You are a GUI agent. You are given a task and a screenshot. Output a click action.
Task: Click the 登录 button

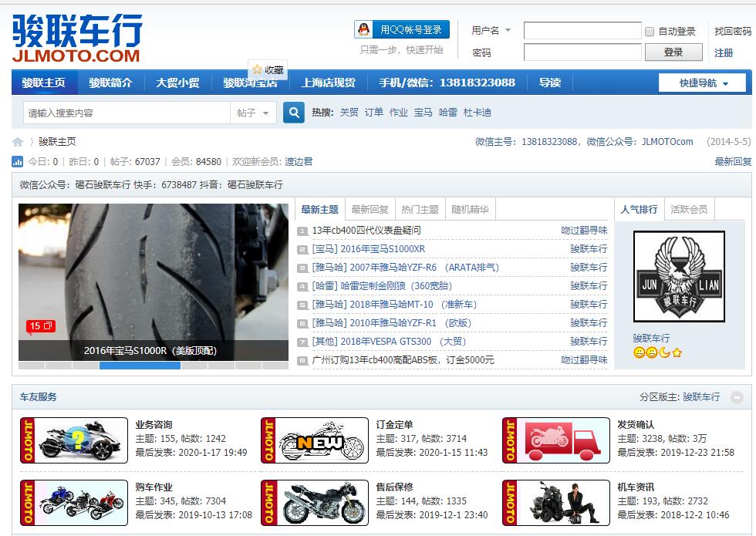673,52
